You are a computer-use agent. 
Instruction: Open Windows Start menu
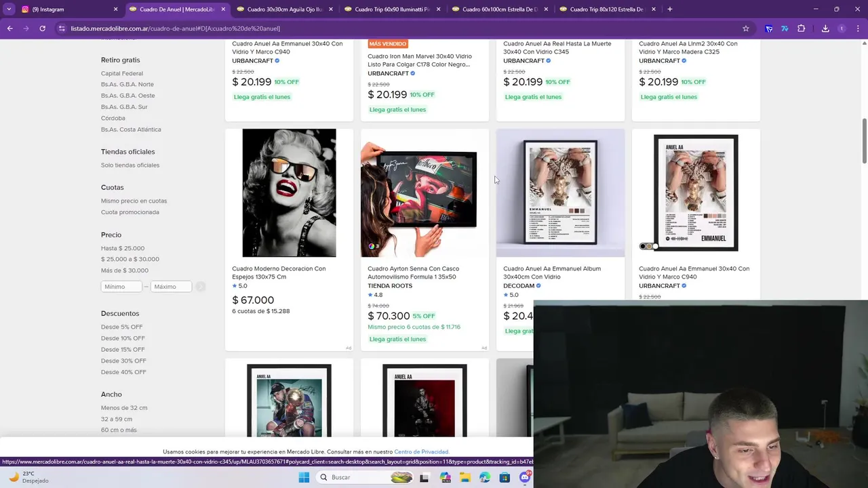pos(304,477)
